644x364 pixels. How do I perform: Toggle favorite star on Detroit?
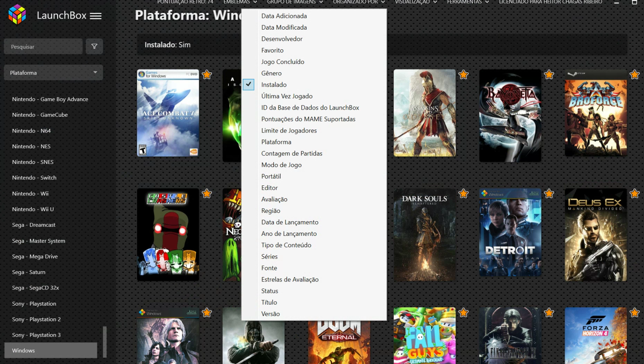[x=549, y=194]
